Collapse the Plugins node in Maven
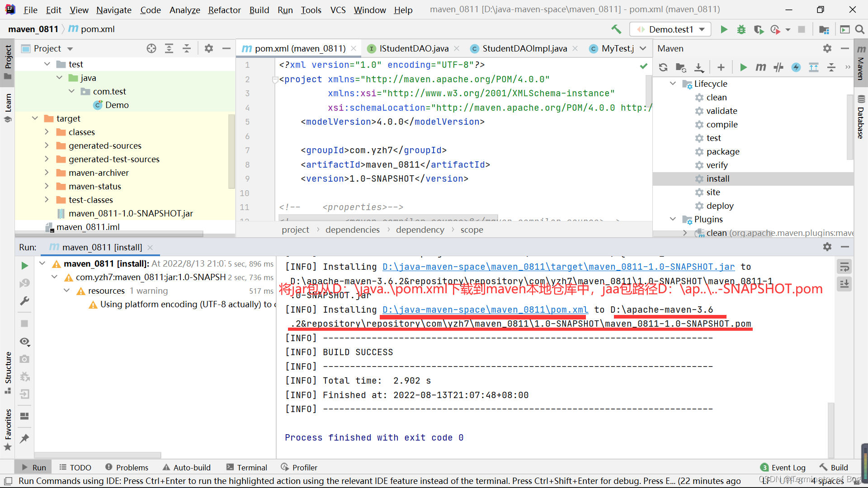Viewport: 868px width, 488px height. 673,219
